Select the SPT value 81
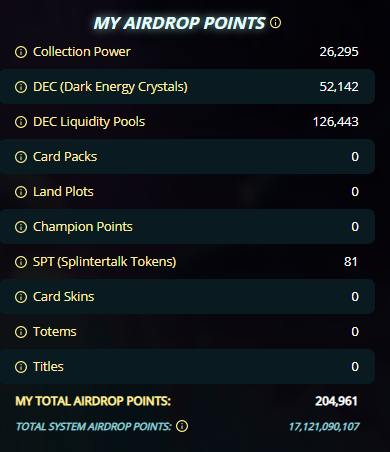Image resolution: width=390 pixels, height=452 pixels. point(351,262)
